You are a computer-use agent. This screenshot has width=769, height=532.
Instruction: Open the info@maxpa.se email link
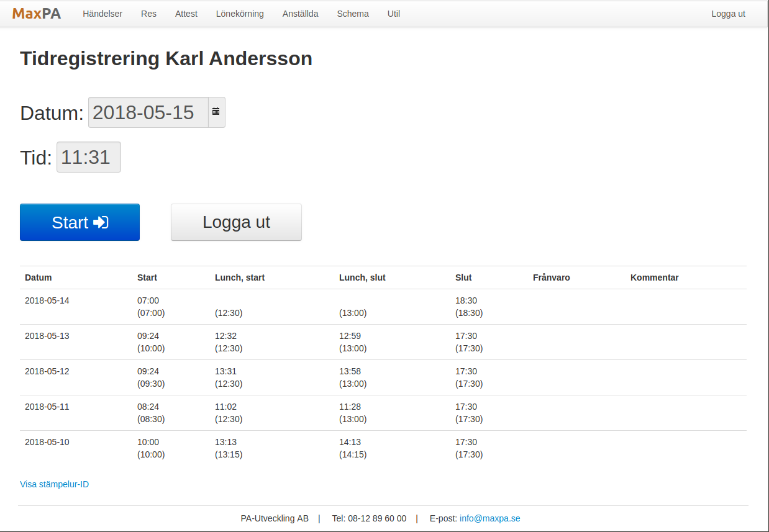pos(490,518)
